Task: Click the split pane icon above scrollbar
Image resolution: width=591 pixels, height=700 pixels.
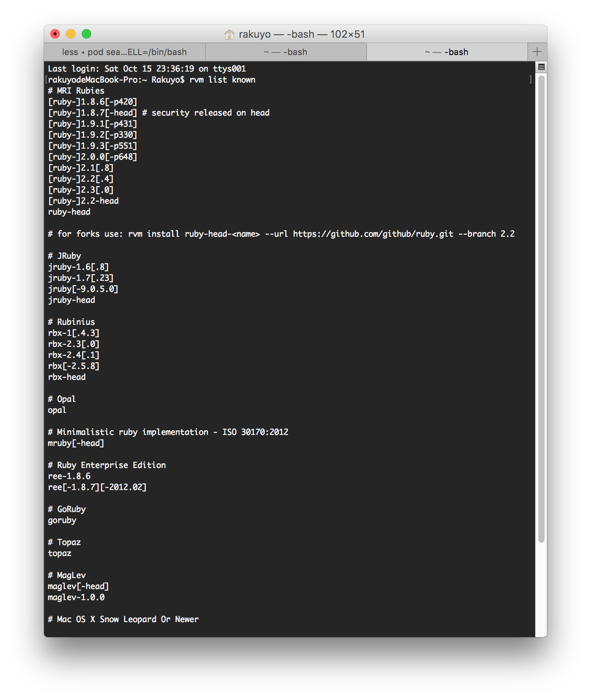Action: [541, 67]
